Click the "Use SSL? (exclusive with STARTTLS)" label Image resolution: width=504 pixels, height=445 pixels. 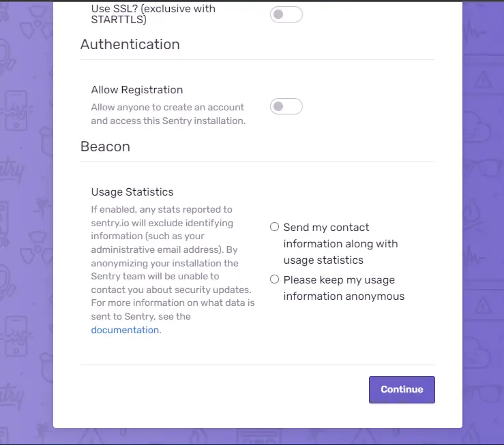point(153,14)
